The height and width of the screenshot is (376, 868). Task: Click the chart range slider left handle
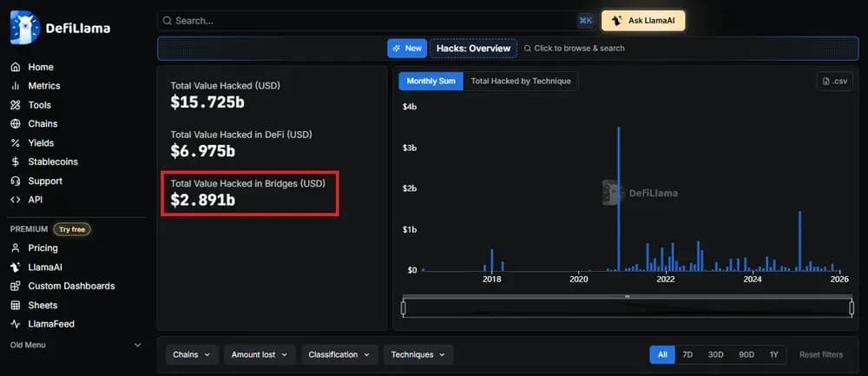[404, 308]
